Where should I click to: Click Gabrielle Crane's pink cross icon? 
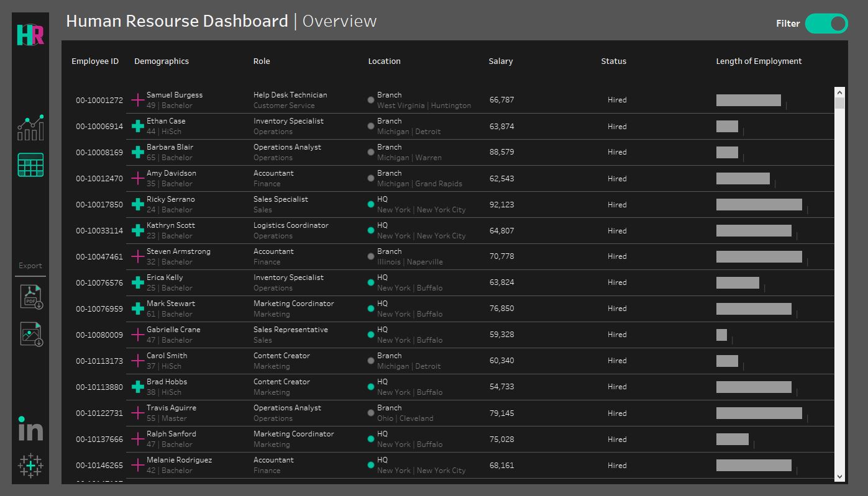[138, 335]
